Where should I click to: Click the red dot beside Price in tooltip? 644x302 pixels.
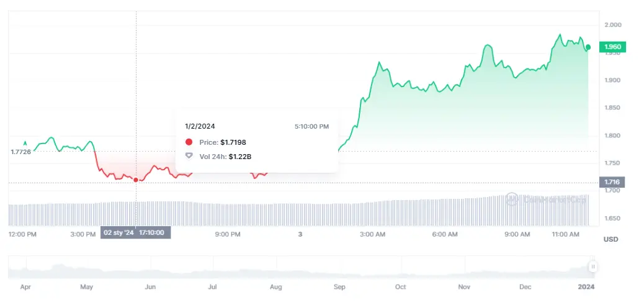coord(189,142)
